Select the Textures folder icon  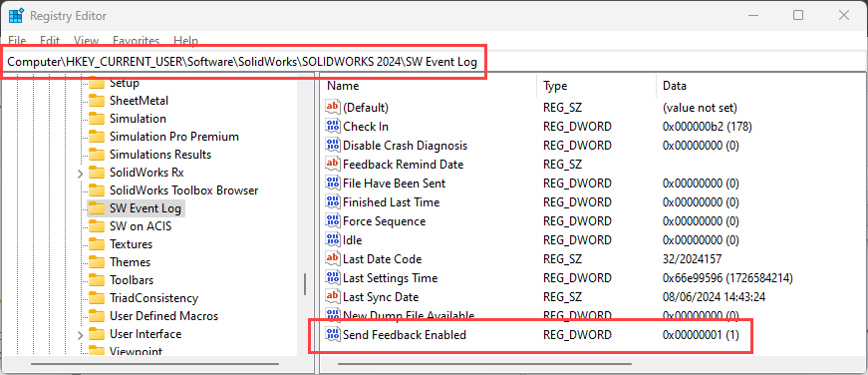click(x=97, y=244)
